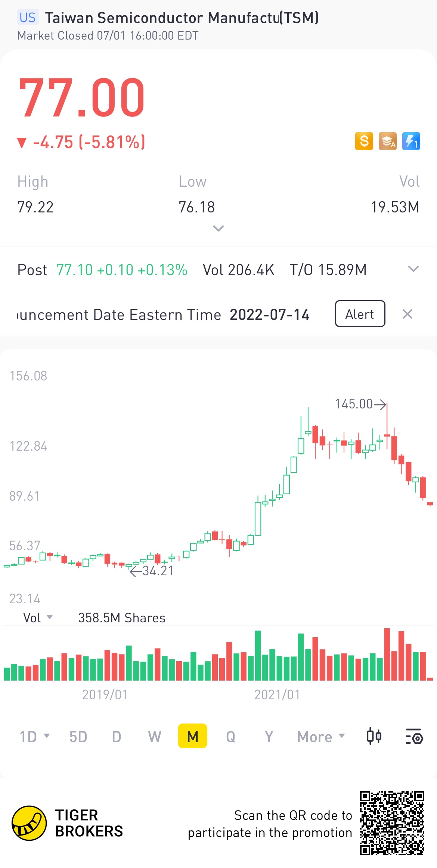This screenshot has width=437, height=868.
Task: Select the yearly Y chart tab
Action: 269,737
